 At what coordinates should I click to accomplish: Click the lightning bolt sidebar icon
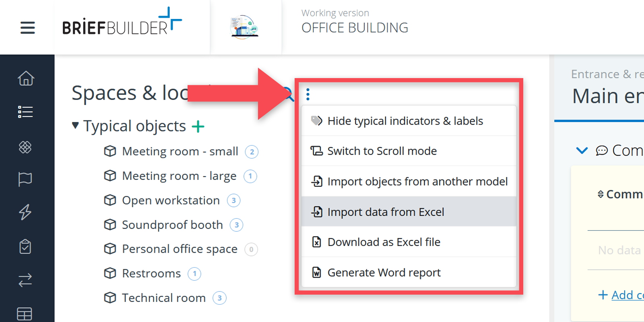(25, 212)
